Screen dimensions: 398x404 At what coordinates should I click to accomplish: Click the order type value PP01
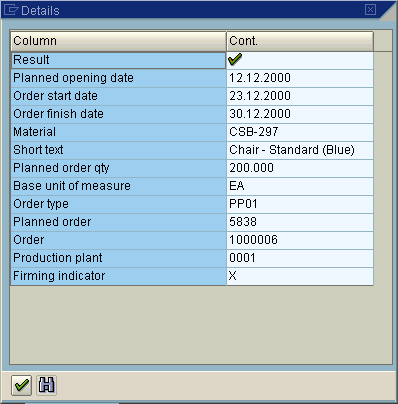(300, 204)
